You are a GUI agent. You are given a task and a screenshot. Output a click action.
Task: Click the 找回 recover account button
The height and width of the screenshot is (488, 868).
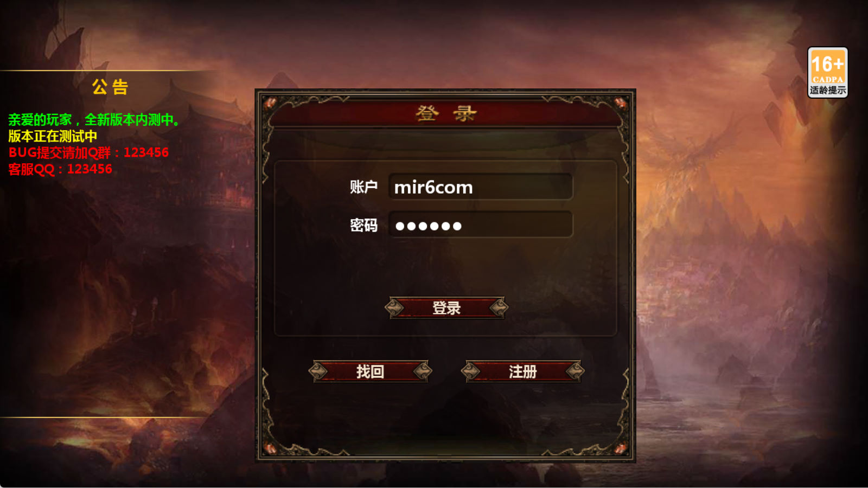click(x=370, y=371)
